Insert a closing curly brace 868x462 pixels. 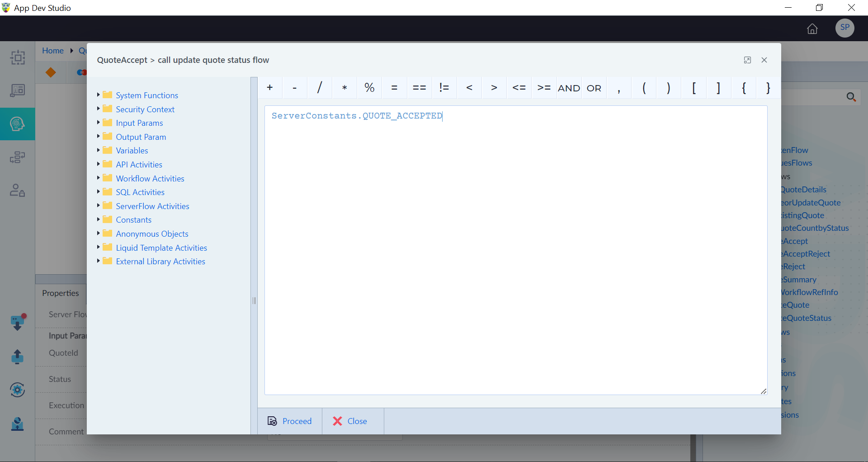click(x=768, y=88)
